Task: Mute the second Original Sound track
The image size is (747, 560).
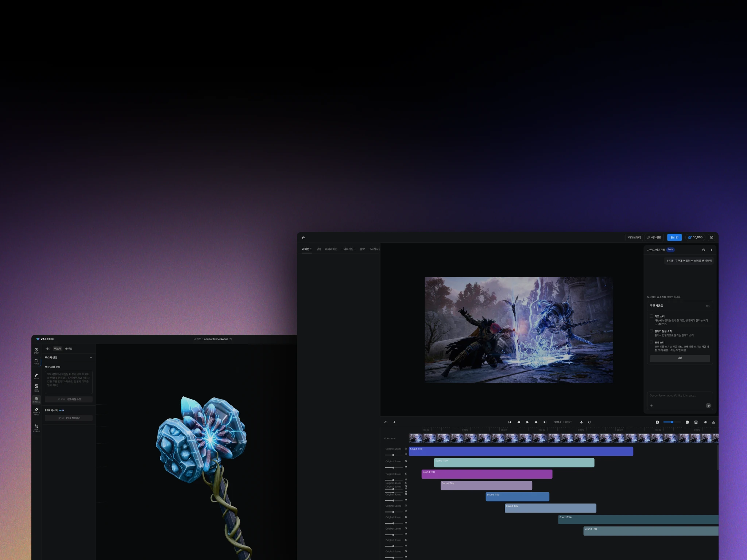Action: pos(406,467)
